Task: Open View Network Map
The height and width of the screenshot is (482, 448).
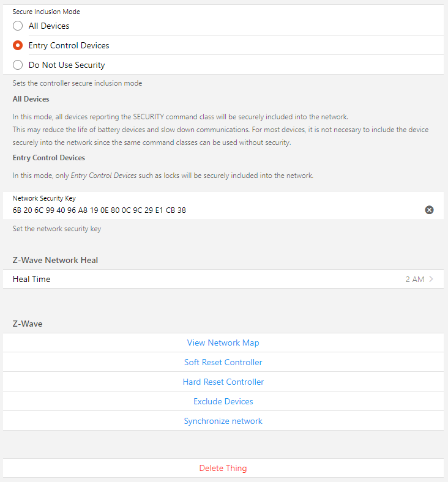Action: [x=223, y=343]
